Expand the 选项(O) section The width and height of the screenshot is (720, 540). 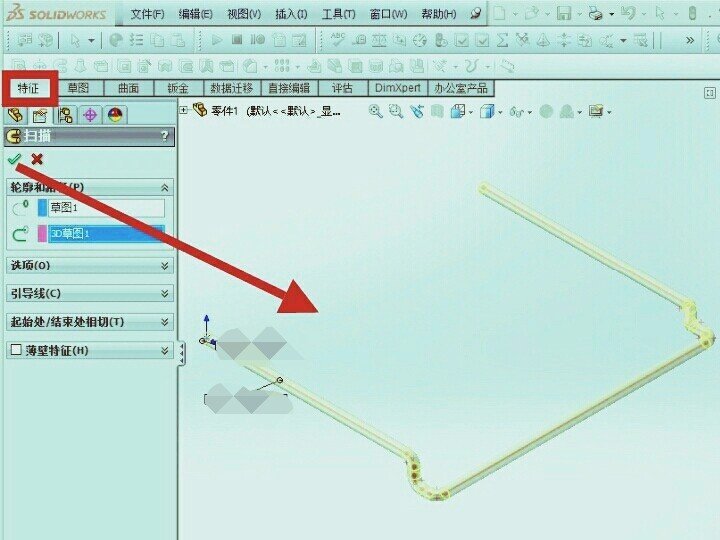165,266
